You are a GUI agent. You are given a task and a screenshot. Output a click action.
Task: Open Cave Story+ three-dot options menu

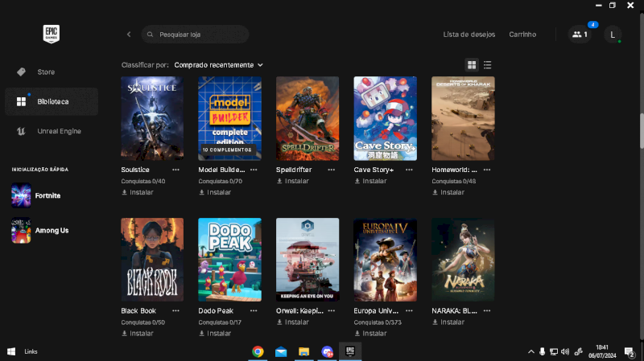click(409, 170)
